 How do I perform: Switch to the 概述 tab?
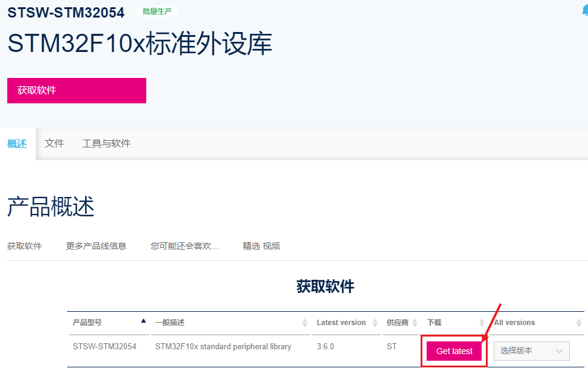18,144
